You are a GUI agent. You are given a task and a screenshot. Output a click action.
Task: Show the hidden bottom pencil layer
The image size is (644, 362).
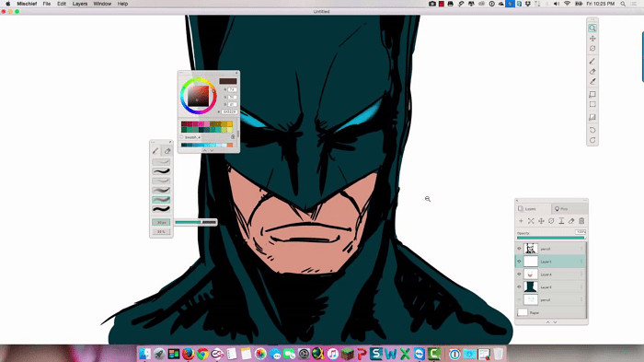click(519, 300)
